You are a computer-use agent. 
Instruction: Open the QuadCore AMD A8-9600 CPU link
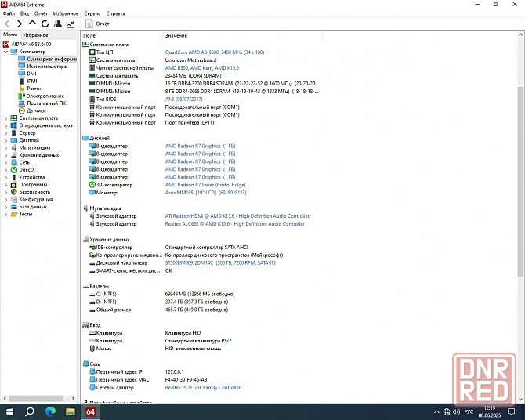(214, 52)
